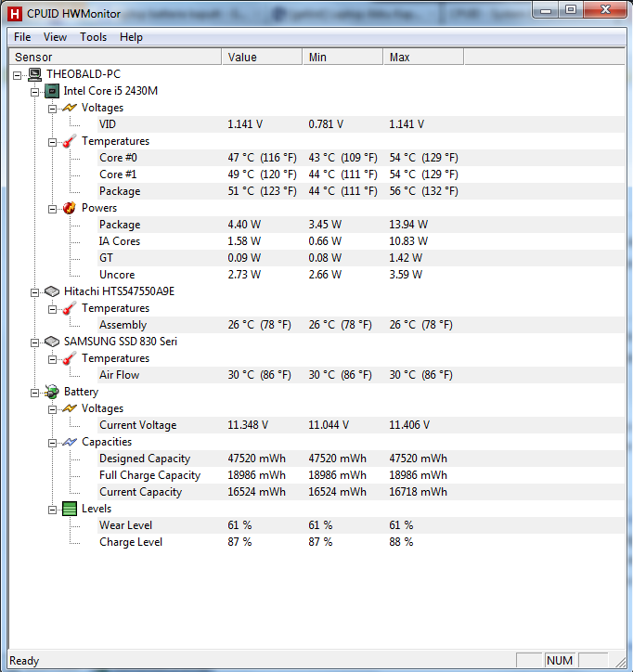Viewport: 633px width, 672px height.
Task: Click the Battery Voltages lightning icon
Action: coord(69,408)
